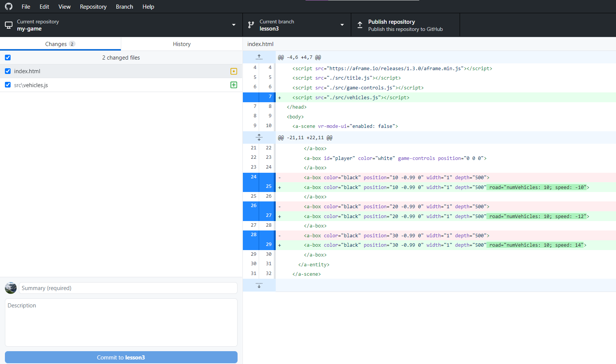Click the current repository monitor icon
This screenshot has width=616, height=364.
[9, 25]
